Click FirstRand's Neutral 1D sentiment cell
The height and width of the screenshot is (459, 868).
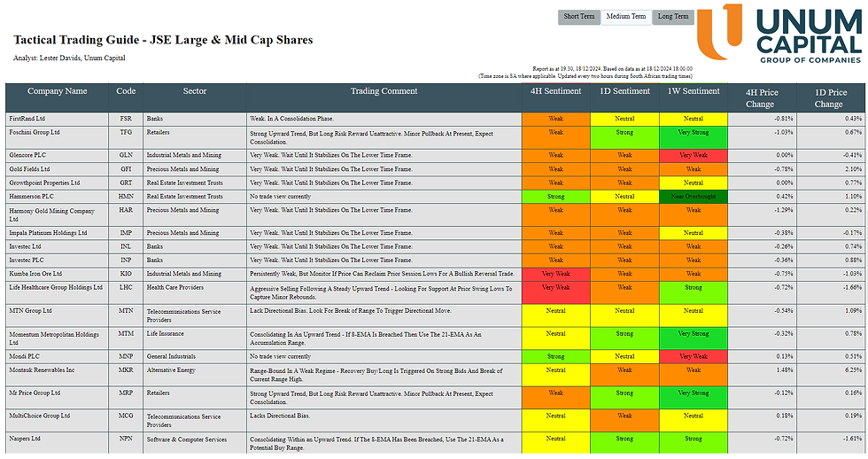(624, 119)
